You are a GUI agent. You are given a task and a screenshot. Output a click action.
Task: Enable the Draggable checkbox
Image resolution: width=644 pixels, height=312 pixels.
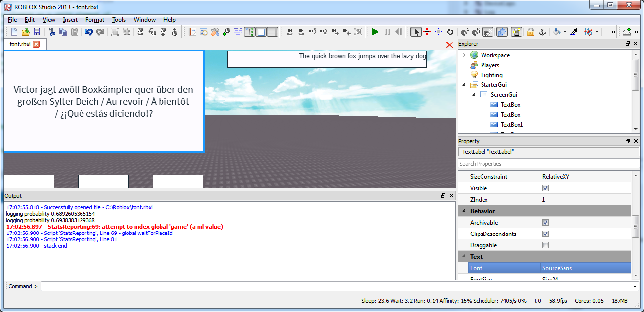click(x=545, y=245)
